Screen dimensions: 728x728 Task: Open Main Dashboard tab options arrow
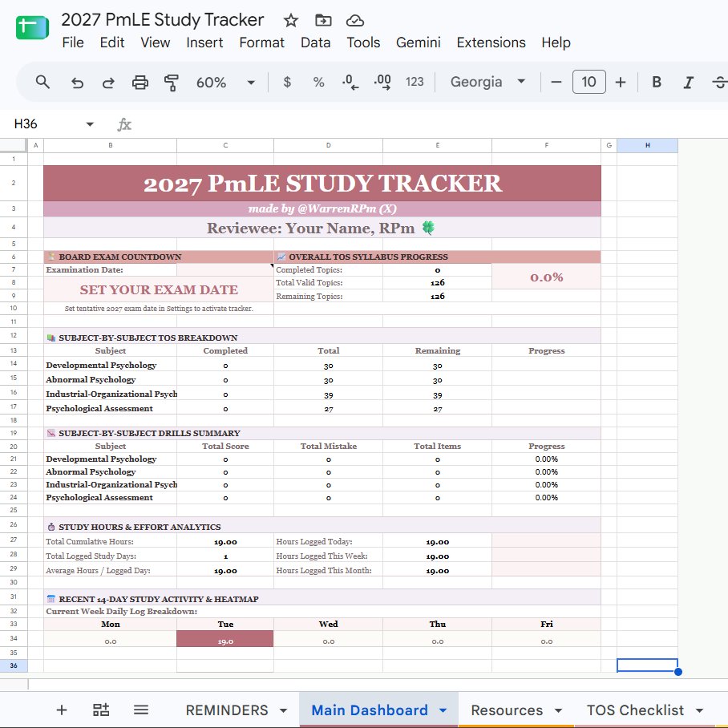point(443,710)
